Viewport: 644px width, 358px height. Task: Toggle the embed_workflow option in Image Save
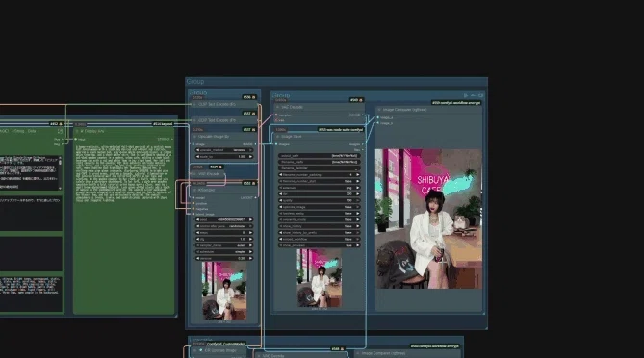coord(320,239)
